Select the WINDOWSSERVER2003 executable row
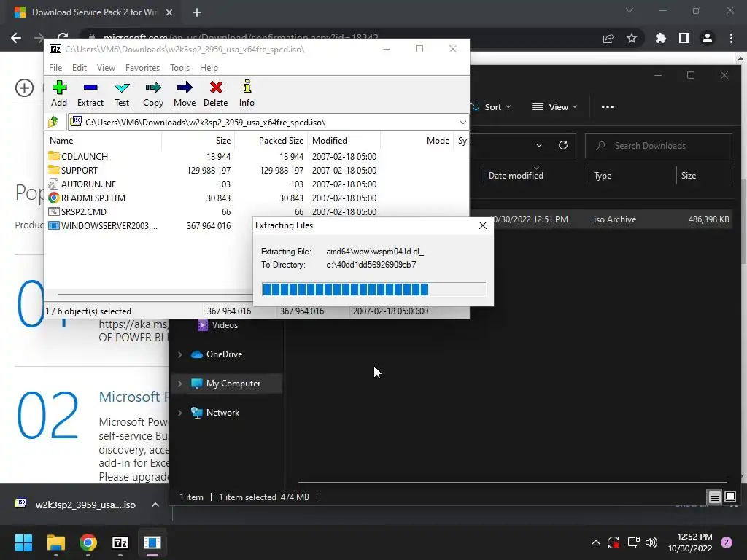This screenshot has width=747, height=560. point(150,225)
